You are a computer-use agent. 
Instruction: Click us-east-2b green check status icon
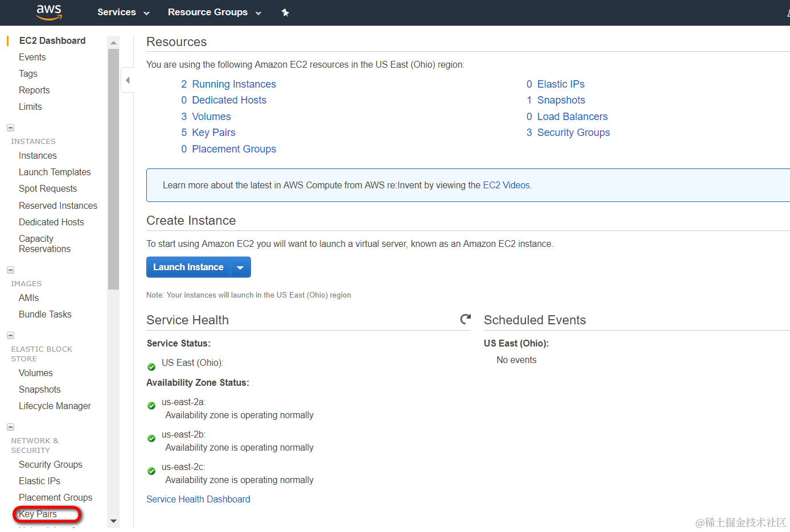[151, 438]
